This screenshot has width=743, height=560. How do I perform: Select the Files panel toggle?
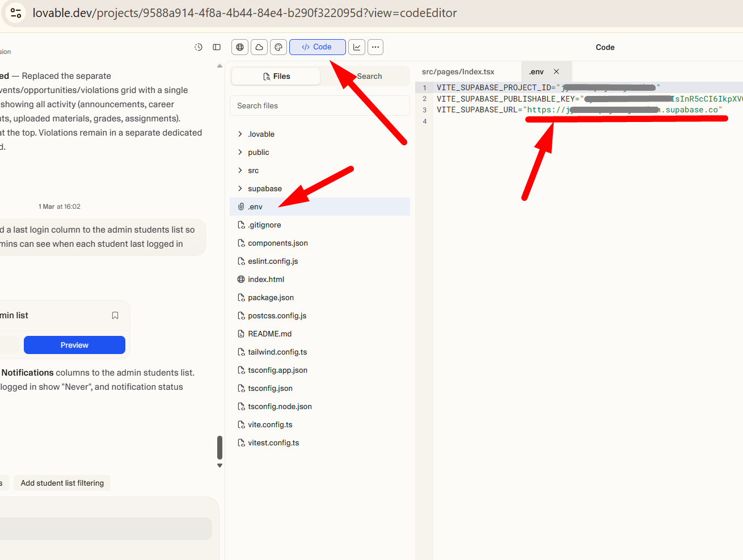click(x=275, y=75)
